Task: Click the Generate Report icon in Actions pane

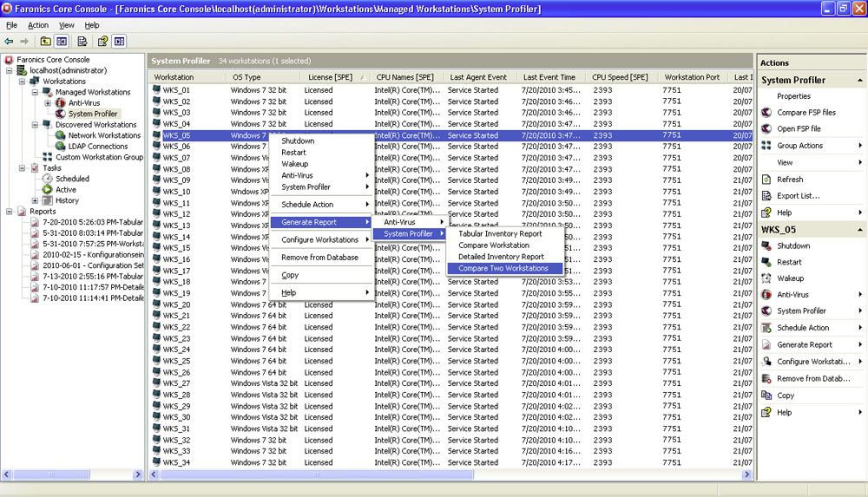Action: coord(766,344)
